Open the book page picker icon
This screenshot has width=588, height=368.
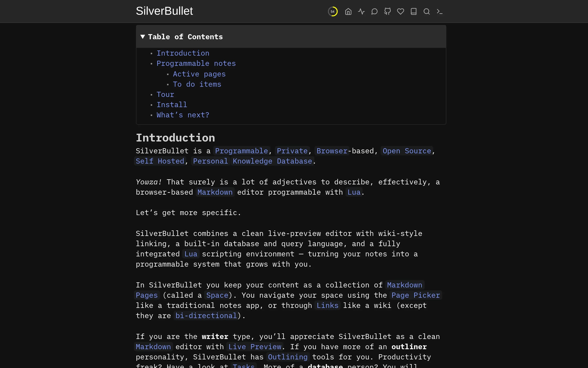414,11
